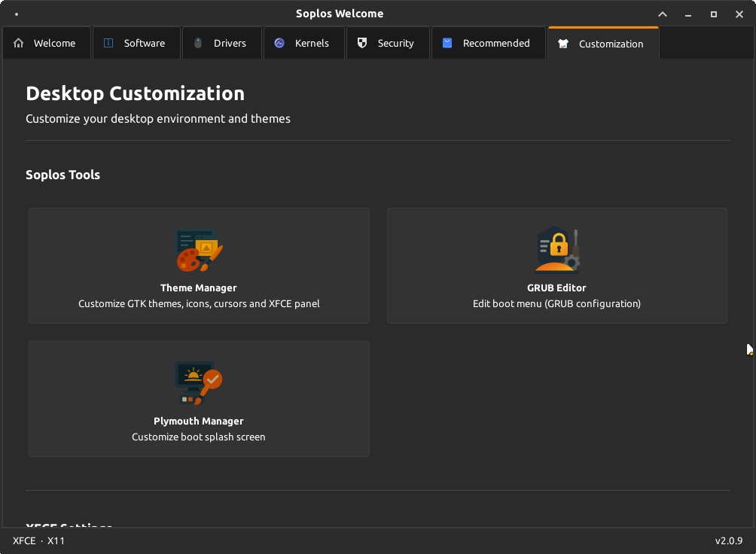Screen dimensions: 756x554
Task: Switch to the Software tab
Action: 136,43
